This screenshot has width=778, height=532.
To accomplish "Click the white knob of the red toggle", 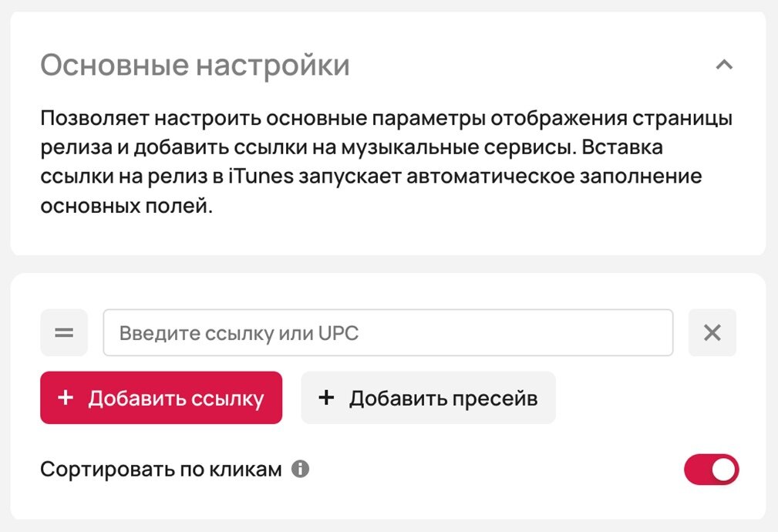I will tap(723, 470).
